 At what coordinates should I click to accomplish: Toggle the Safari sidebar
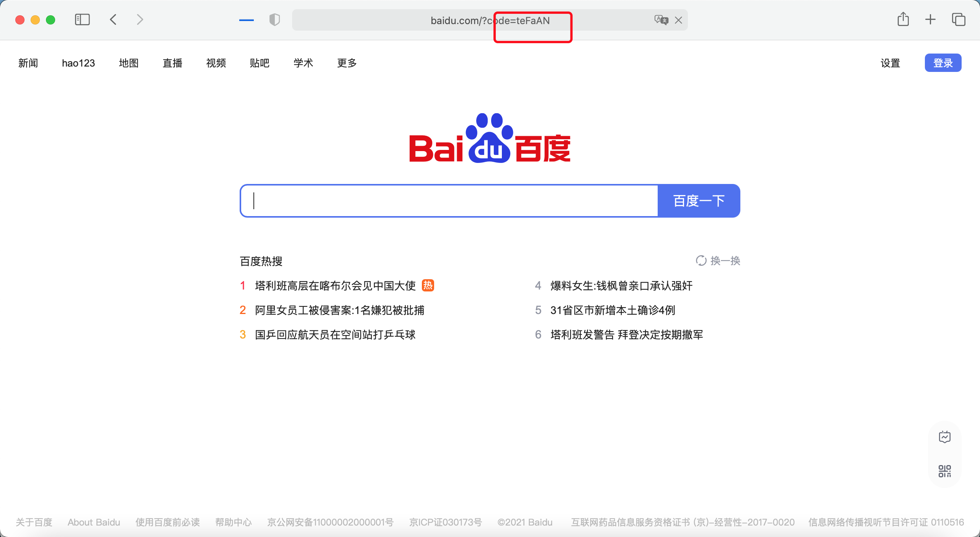click(82, 20)
